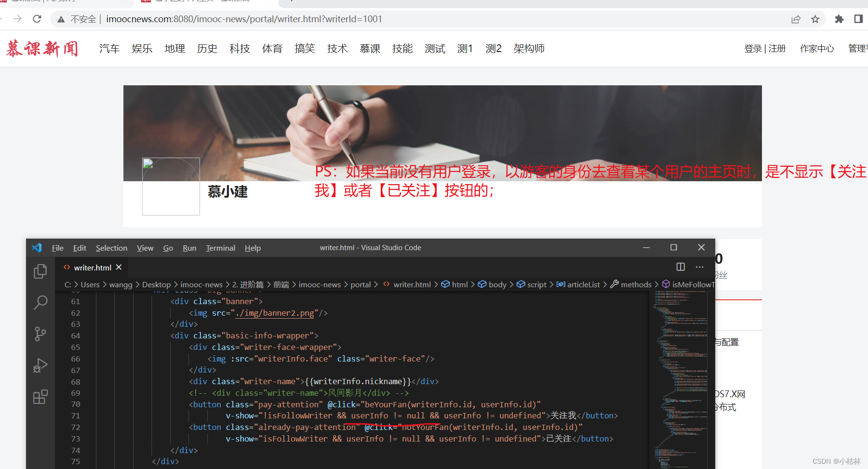Open the Source Control view
The height and width of the screenshot is (469, 868).
(x=40, y=334)
